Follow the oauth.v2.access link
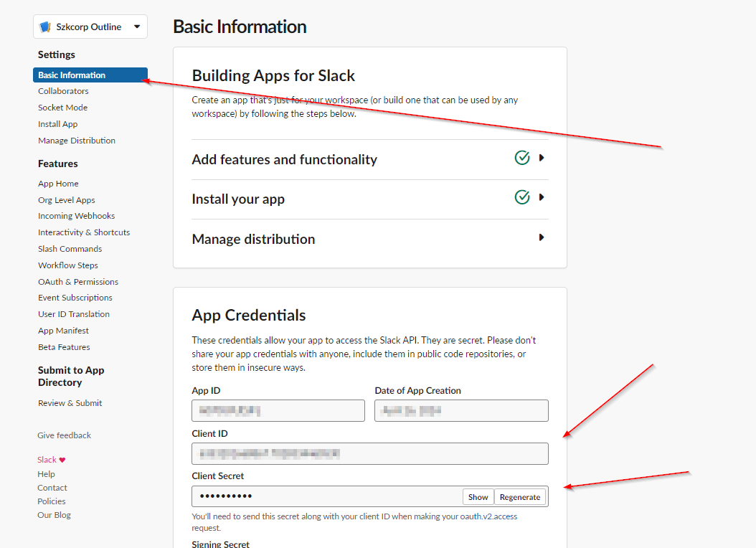The width and height of the screenshot is (756, 548). coord(488,516)
